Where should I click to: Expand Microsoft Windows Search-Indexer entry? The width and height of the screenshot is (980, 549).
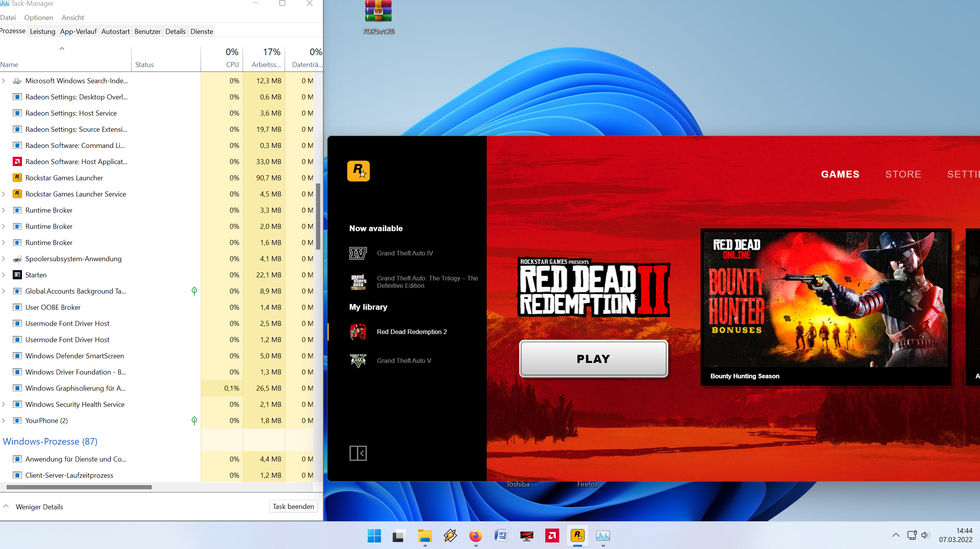3,81
